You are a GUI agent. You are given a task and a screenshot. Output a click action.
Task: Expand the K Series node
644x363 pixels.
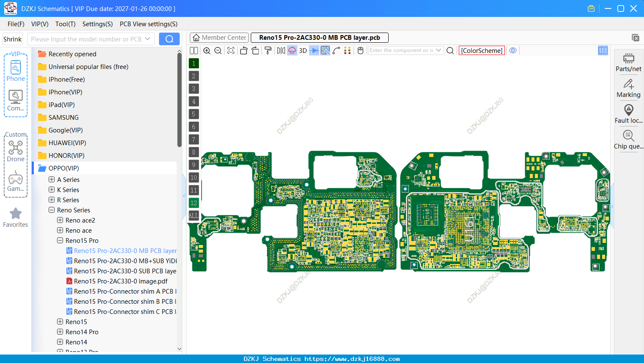coord(52,190)
